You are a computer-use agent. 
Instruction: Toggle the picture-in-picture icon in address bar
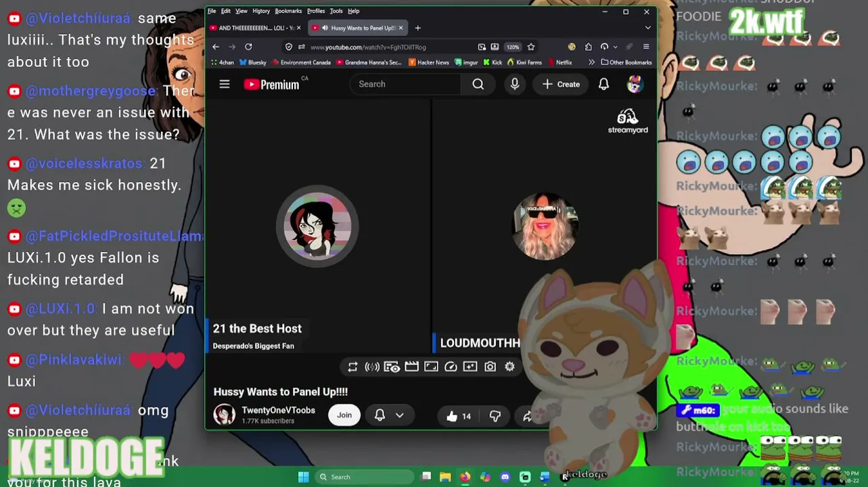482,47
